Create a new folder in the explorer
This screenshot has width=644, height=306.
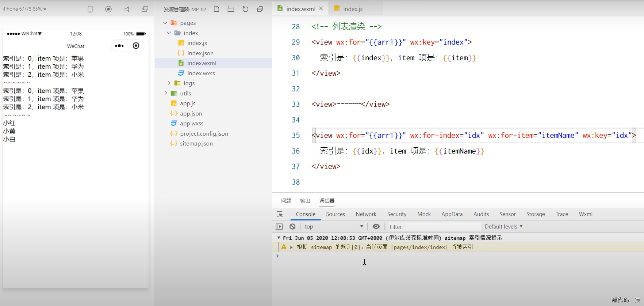(x=231, y=9)
